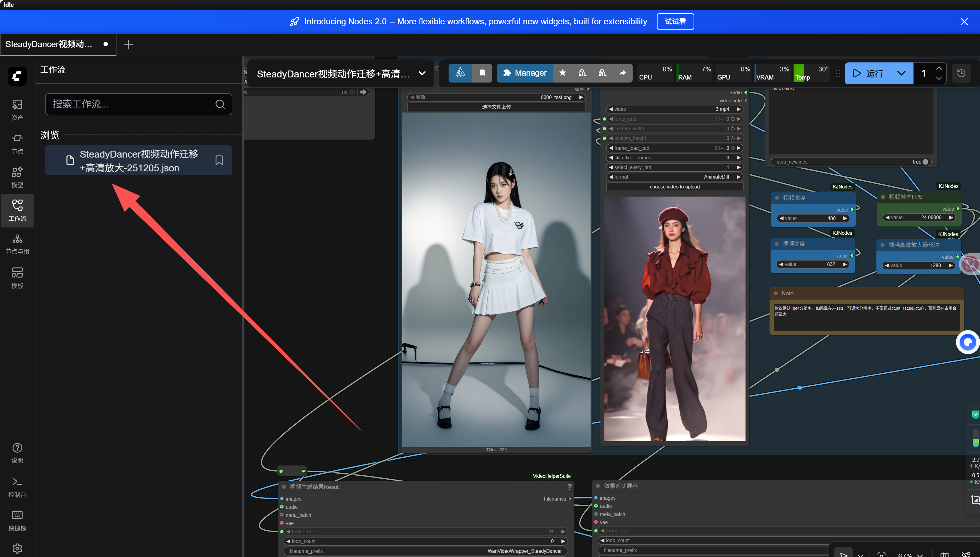This screenshot has height=557, width=980.
Task: Open the Shortcuts (快捷键) menu item
Action: tap(17, 520)
